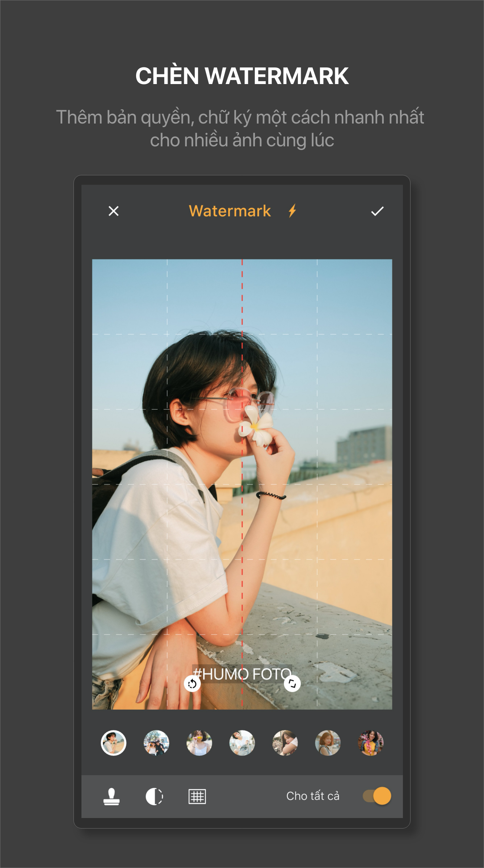Close the Watermark editor with X
Viewport: 484px width, 868px height.
pos(114,211)
